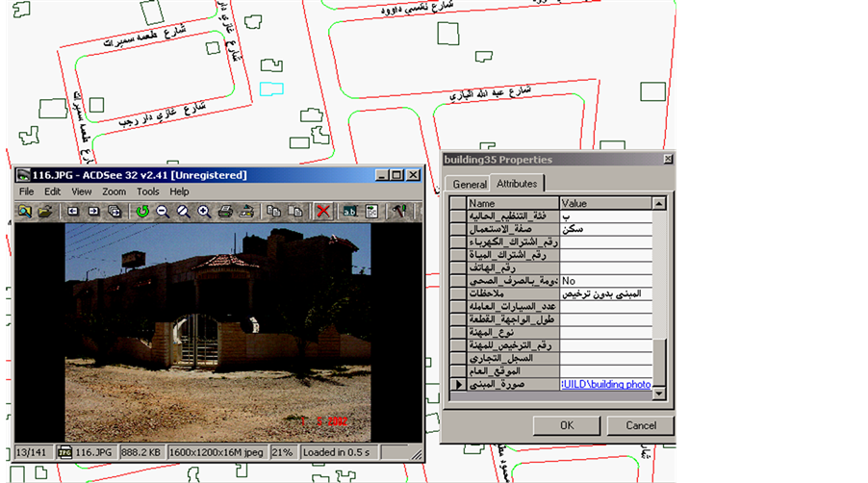Click the Zoom Out magnifier icon
The height and width of the screenshot is (483, 868).
(163, 211)
